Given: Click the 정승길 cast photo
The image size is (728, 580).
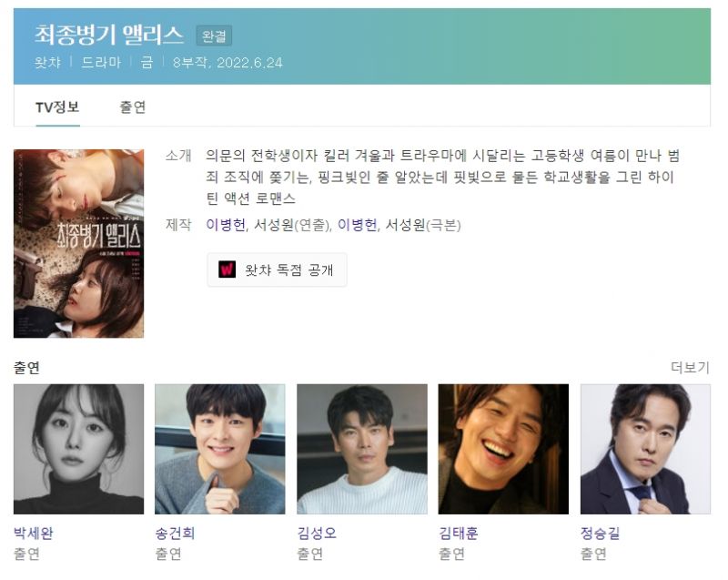Looking at the screenshot, I should [645, 449].
